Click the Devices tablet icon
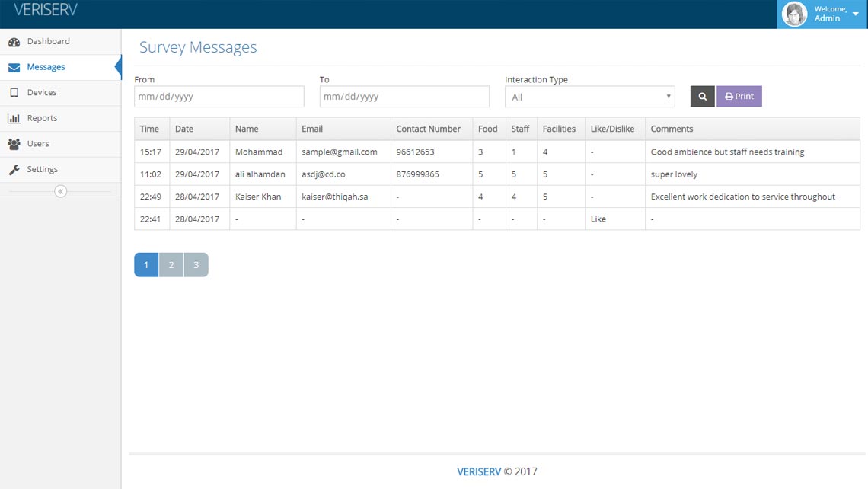Viewport: 868px width, 489px height. click(x=14, y=93)
